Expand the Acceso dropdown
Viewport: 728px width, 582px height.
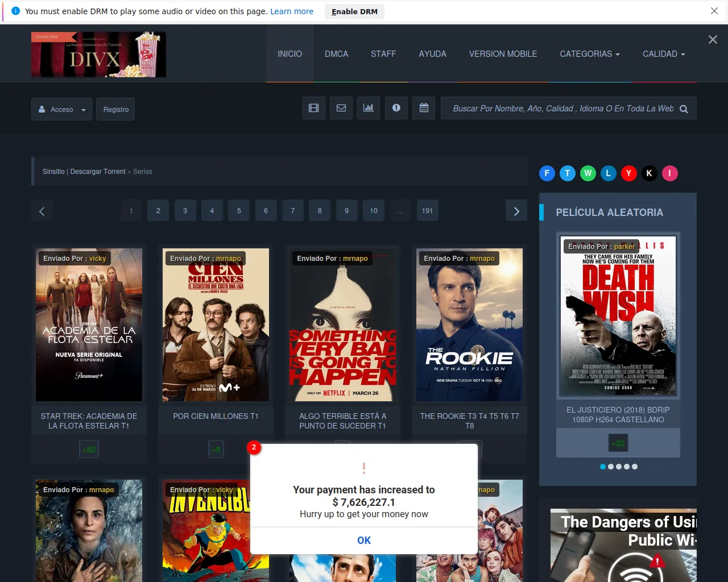coord(62,109)
